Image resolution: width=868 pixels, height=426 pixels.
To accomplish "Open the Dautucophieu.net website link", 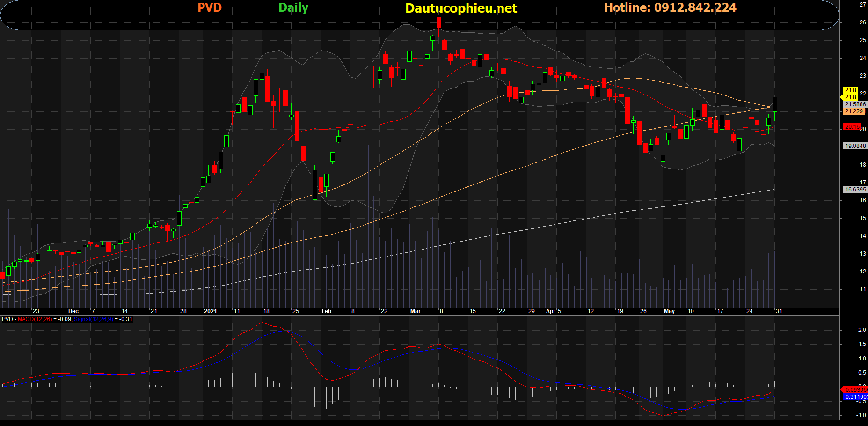I will [461, 8].
